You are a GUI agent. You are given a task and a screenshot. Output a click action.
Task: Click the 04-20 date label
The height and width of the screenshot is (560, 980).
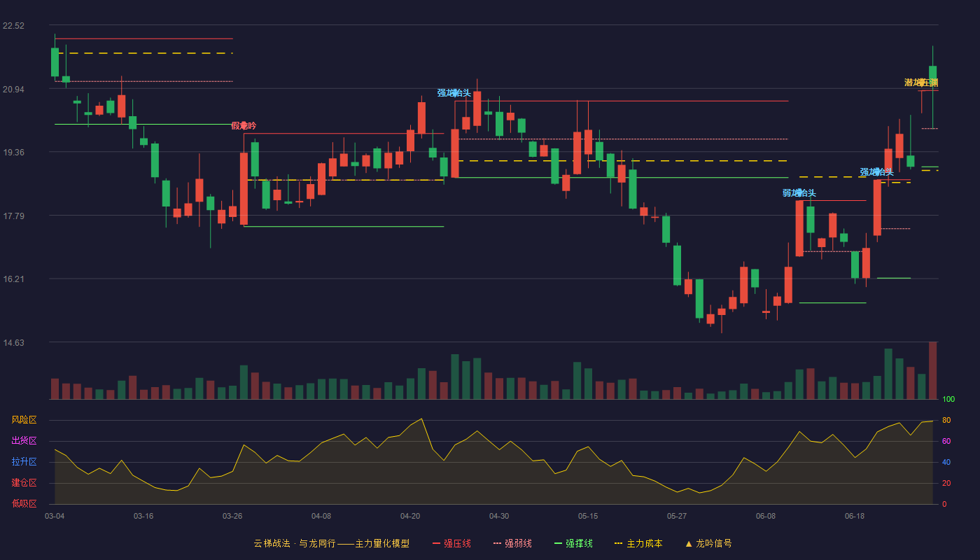pyautogui.click(x=410, y=516)
